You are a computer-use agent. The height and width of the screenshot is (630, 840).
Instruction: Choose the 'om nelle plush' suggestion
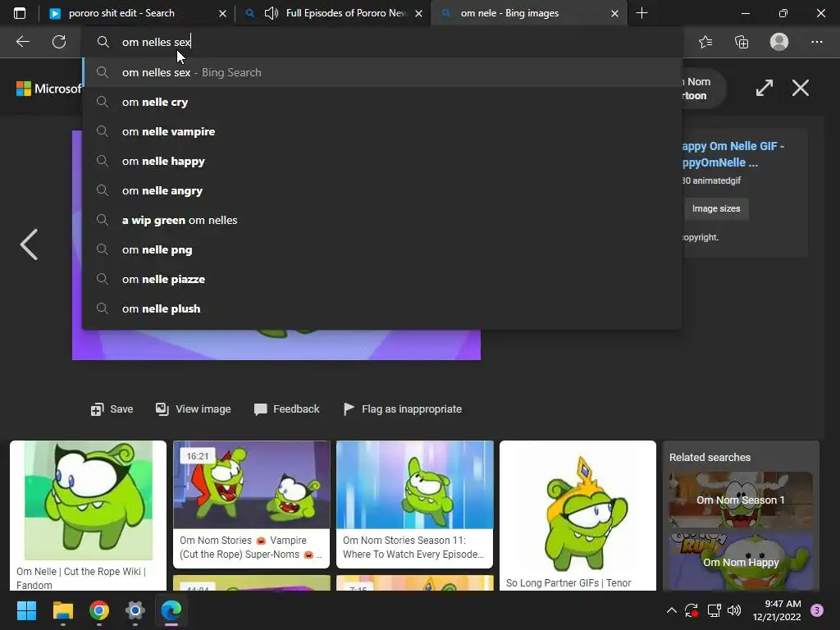382,308
